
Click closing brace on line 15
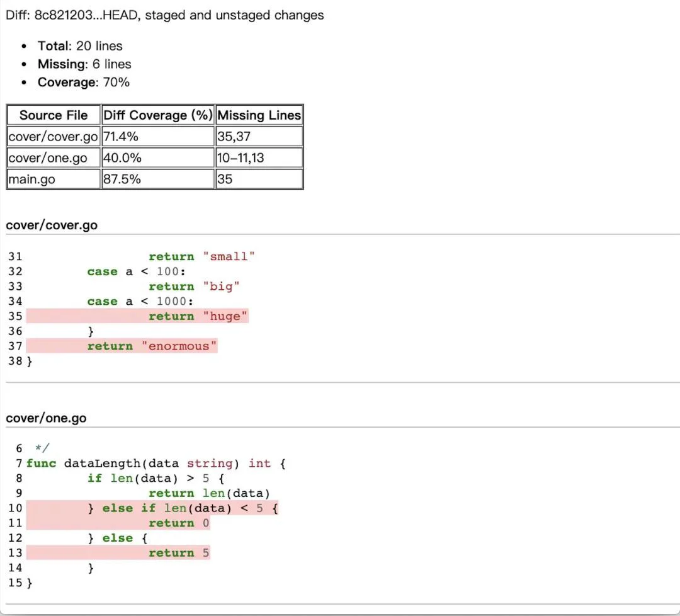point(30,583)
